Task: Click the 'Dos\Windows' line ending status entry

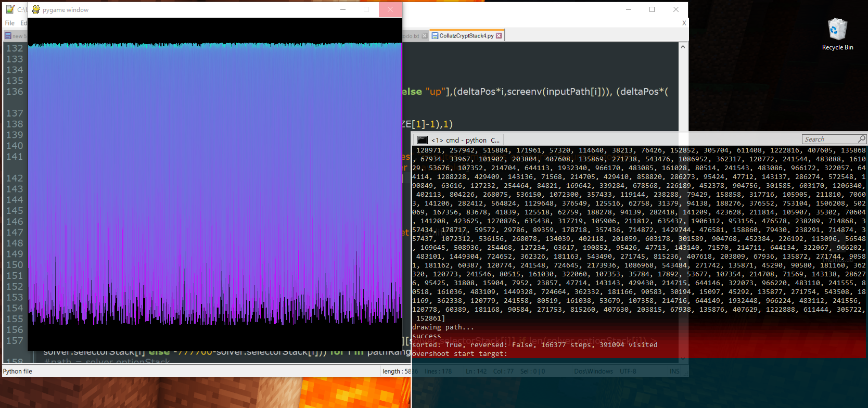Action: (x=594, y=372)
